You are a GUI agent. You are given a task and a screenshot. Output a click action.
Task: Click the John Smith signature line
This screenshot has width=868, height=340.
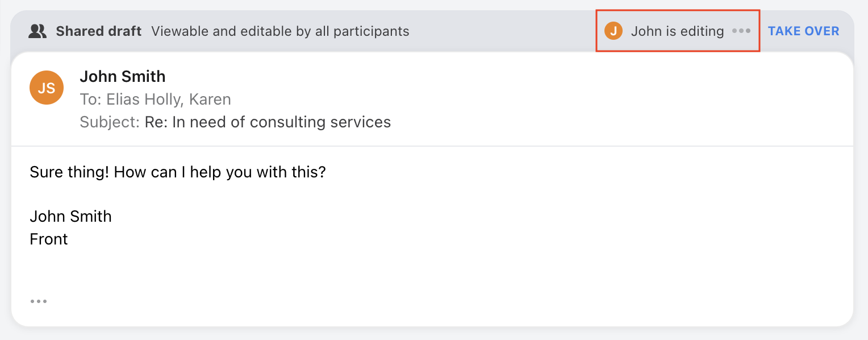pyautogui.click(x=70, y=217)
